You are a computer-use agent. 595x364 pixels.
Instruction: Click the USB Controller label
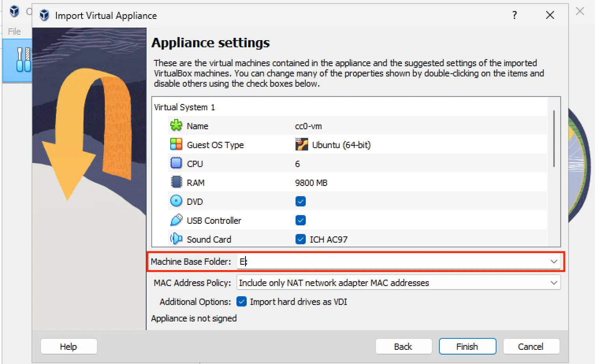pyautogui.click(x=214, y=221)
